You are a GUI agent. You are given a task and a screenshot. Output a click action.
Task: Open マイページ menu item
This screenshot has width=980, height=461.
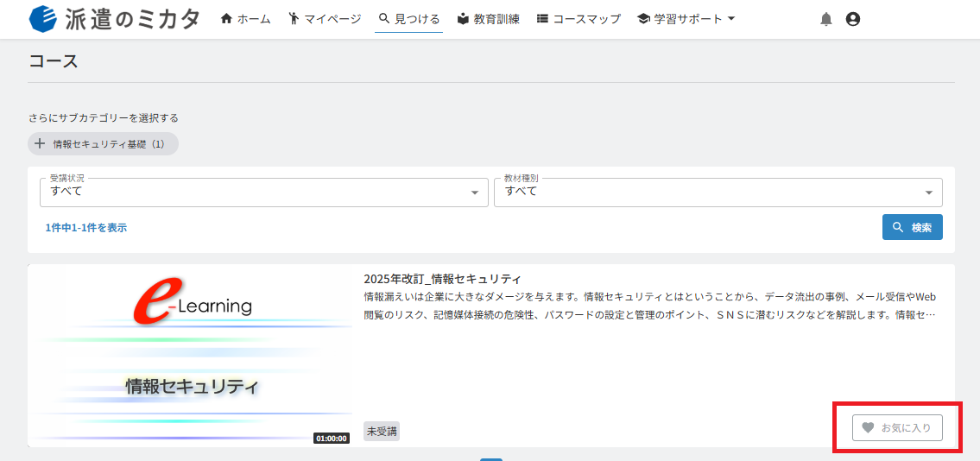[x=325, y=19]
